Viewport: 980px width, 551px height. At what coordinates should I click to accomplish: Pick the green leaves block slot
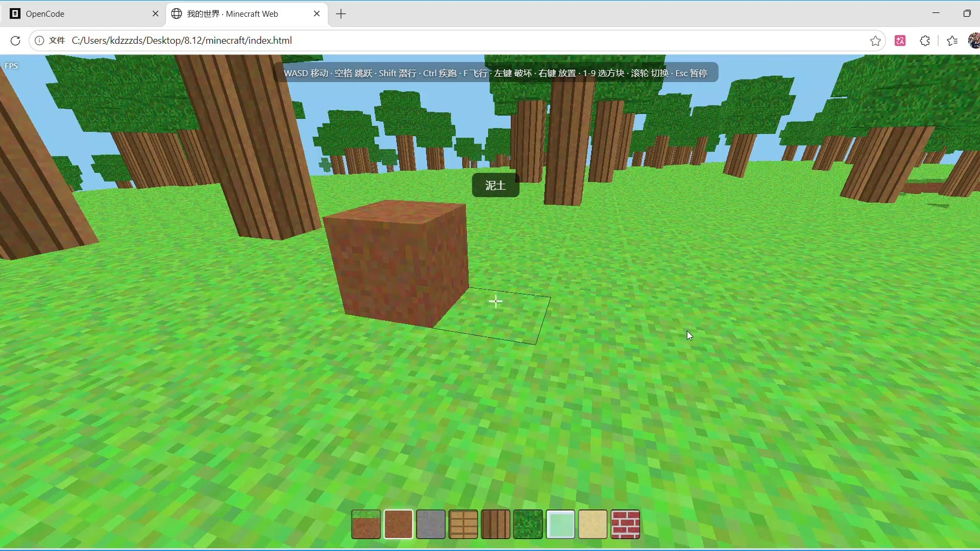coord(528,524)
